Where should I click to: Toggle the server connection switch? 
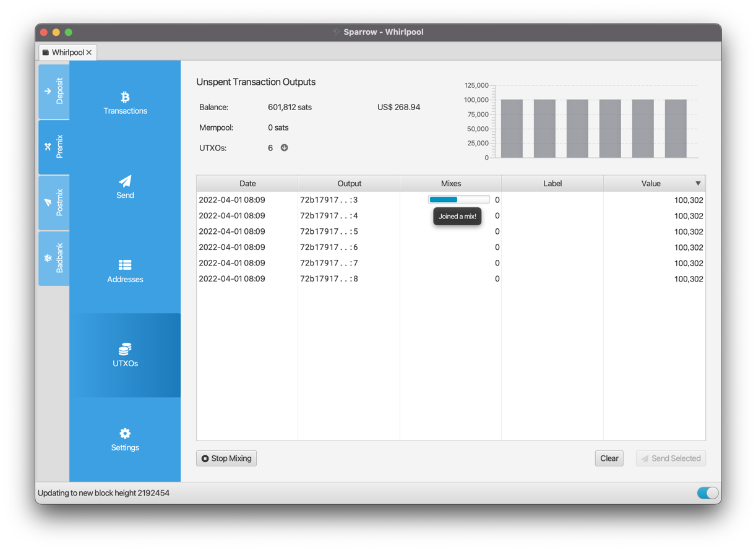click(707, 493)
